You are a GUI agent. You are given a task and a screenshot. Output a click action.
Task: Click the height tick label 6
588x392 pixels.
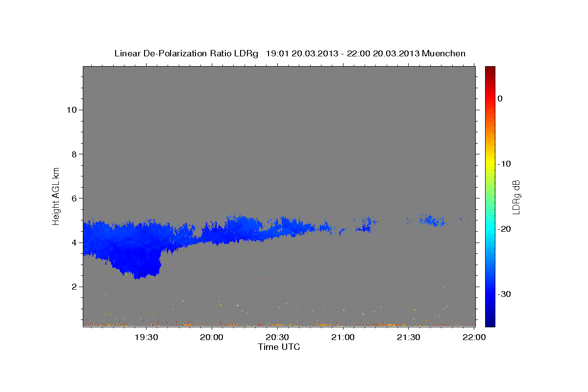click(x=73, y=198)
